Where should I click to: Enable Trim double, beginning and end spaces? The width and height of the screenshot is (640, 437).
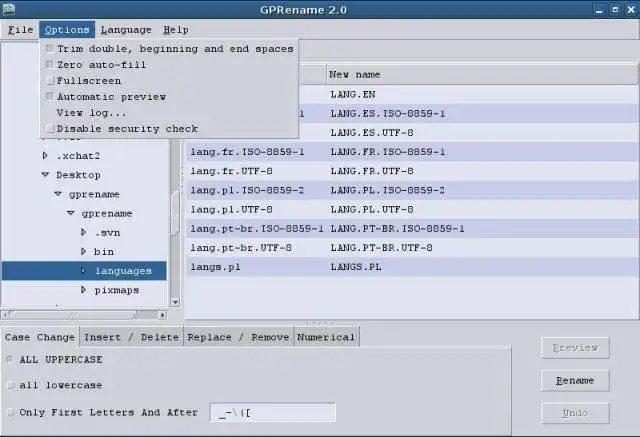tap(169, 49)
